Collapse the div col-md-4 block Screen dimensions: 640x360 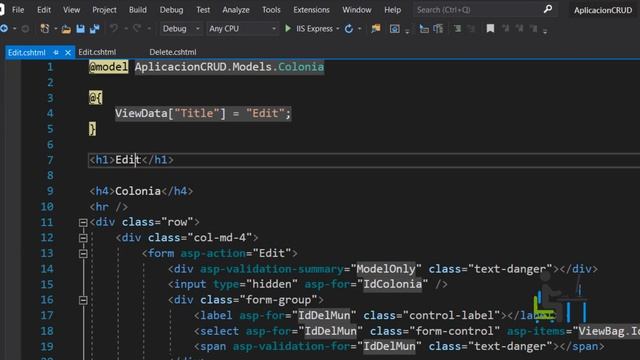[83, 238]
